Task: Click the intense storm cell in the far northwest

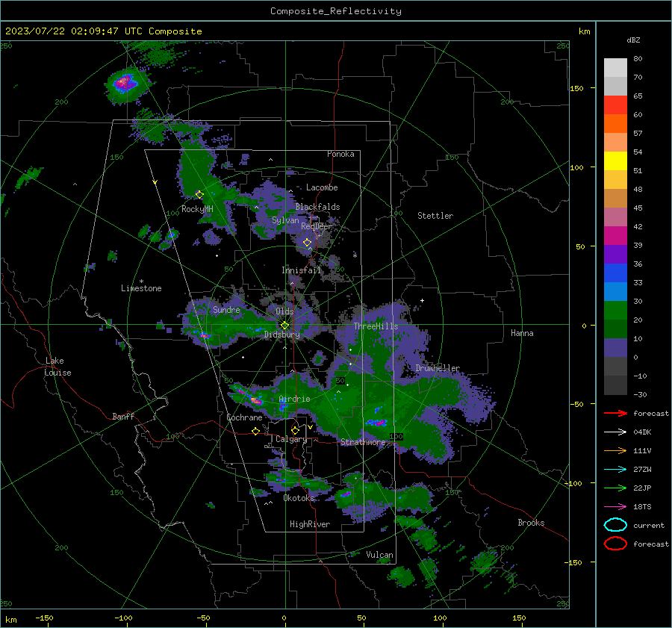Action: pyautogui.click(x=125, y=82)
